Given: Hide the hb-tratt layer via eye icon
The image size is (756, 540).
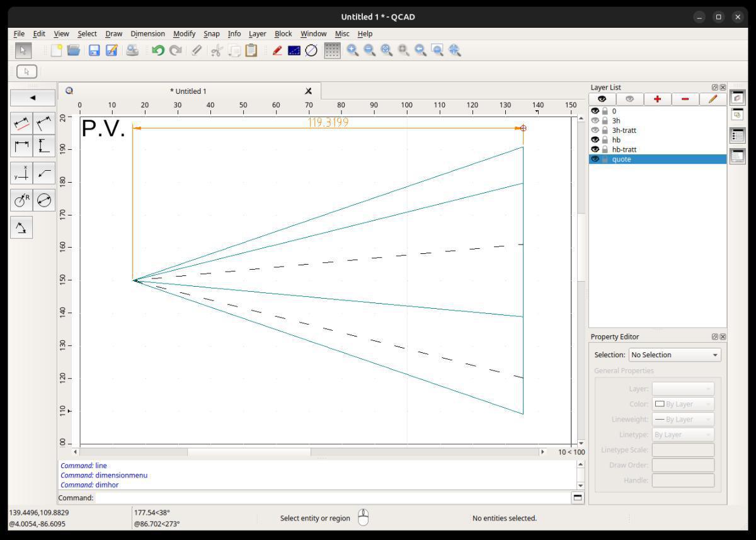Looking at the screenshot, I should [595, 149].
